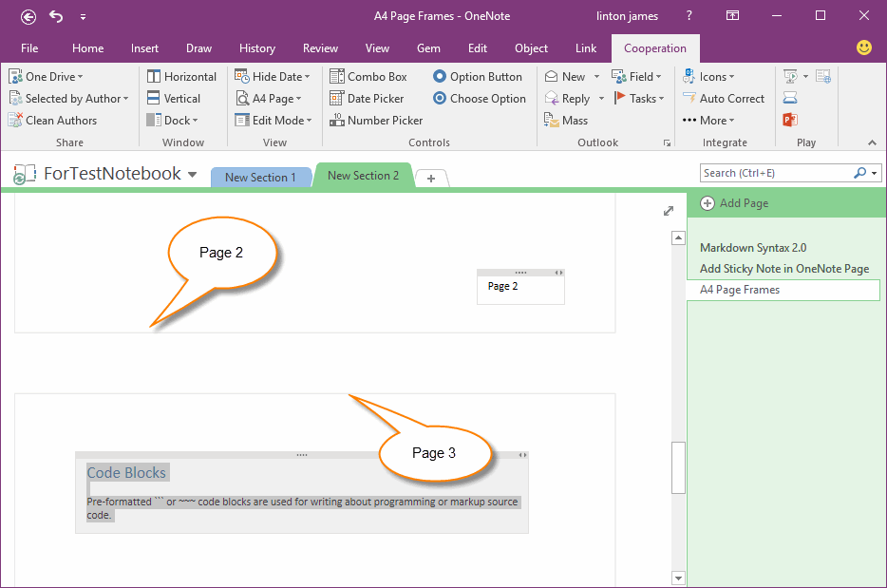Click the Choose Option control
The height and width of the screenshot is (588, 887).
pos(480,99)
